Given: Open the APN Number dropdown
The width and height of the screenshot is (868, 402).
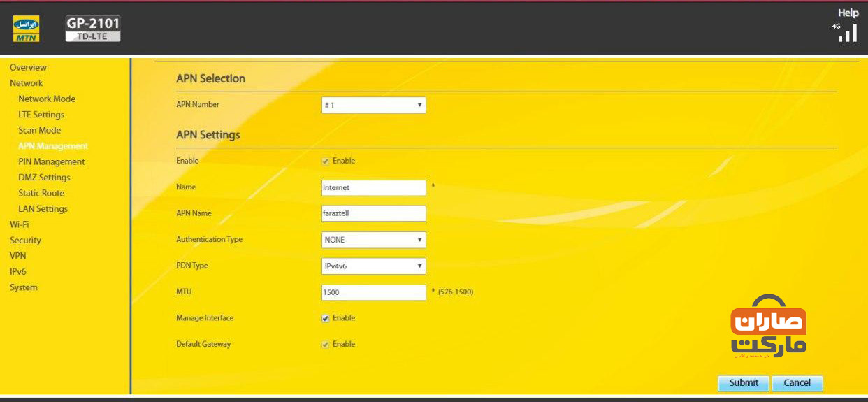Looking at the screenshot, I should click(373, 105).
